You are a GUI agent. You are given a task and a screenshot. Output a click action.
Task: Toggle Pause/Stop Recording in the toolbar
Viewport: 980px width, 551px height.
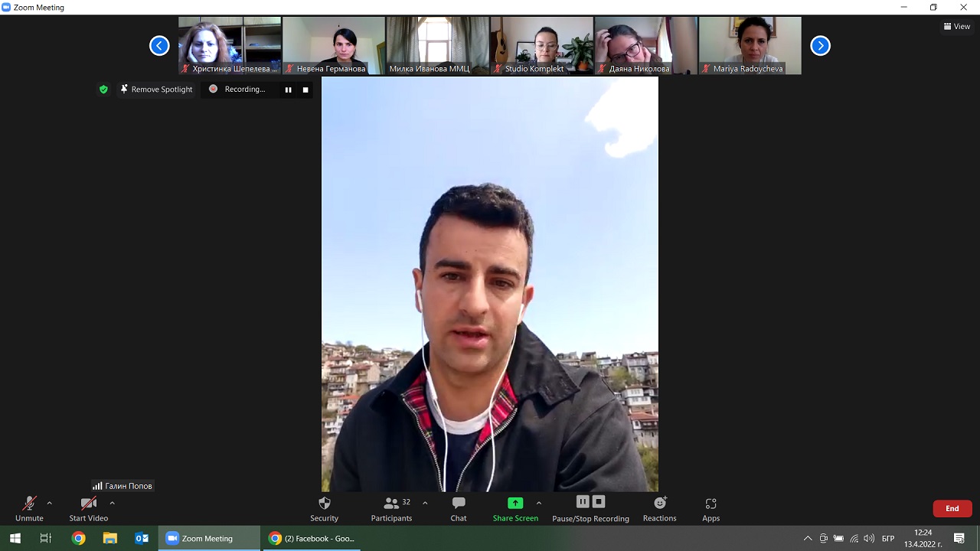click(x=590, y=508)
